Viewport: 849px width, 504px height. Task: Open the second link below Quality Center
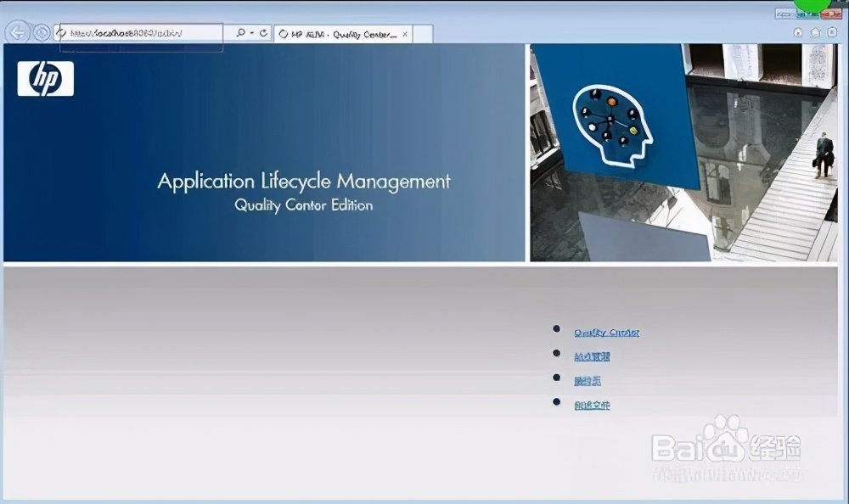[x=592, y=356]
